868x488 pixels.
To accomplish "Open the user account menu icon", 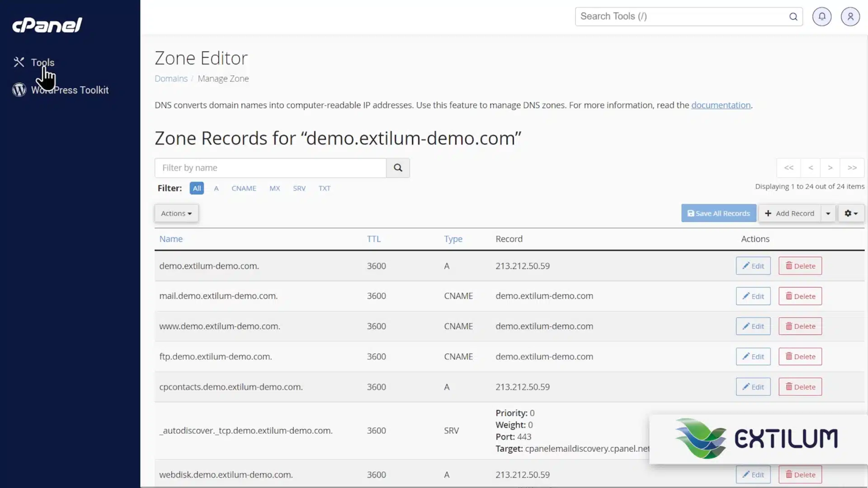I will click(x=850, y=17).
